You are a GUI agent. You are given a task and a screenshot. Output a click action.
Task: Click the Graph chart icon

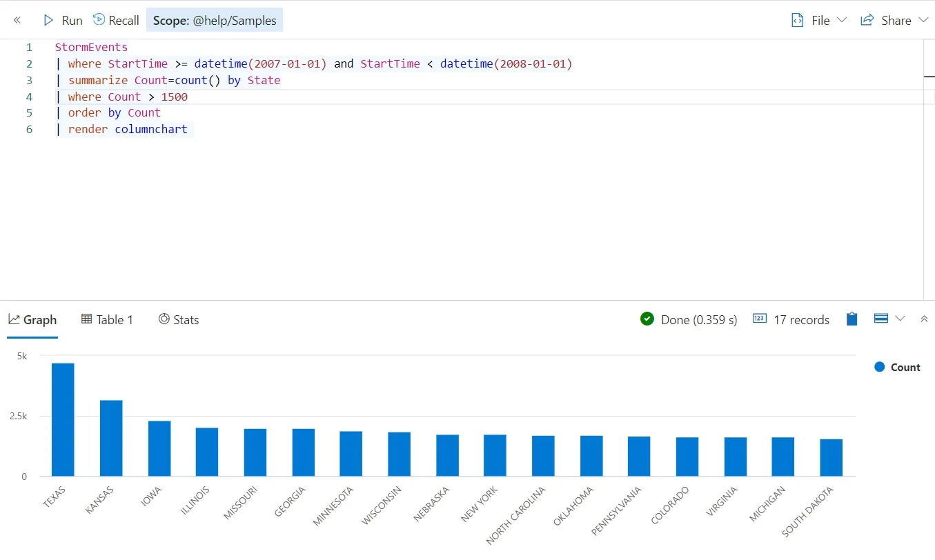[14, 319]
